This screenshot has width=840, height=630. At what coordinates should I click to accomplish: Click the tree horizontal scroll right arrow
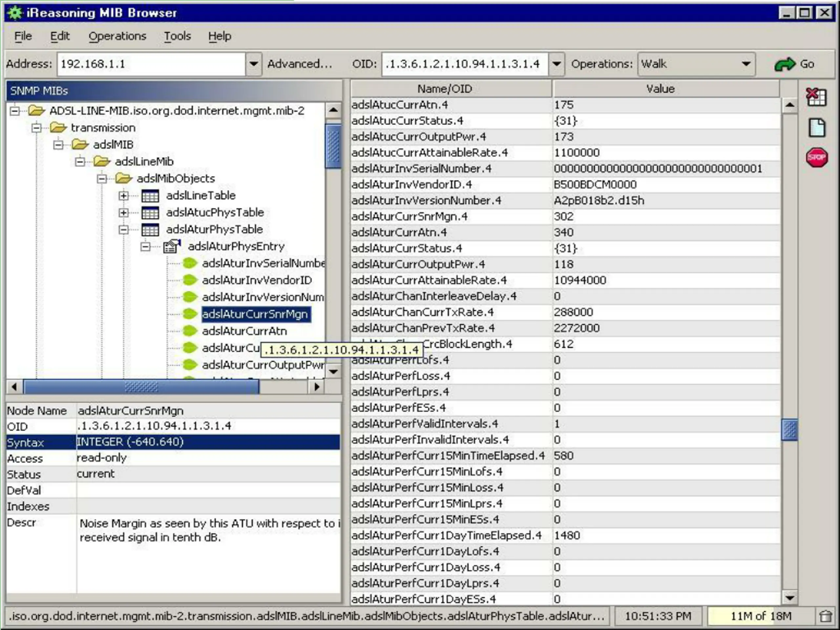click(316, 387)
